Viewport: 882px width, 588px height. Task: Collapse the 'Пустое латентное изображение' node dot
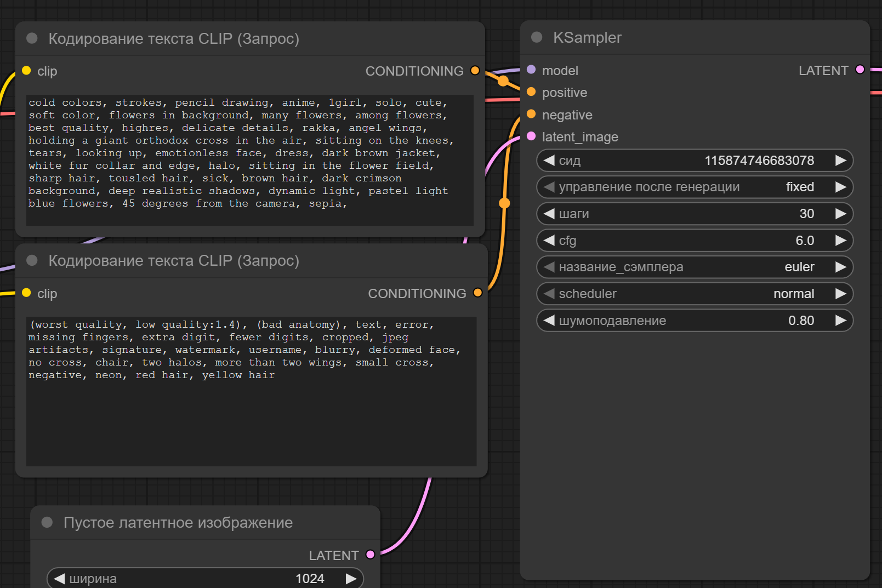47,522
